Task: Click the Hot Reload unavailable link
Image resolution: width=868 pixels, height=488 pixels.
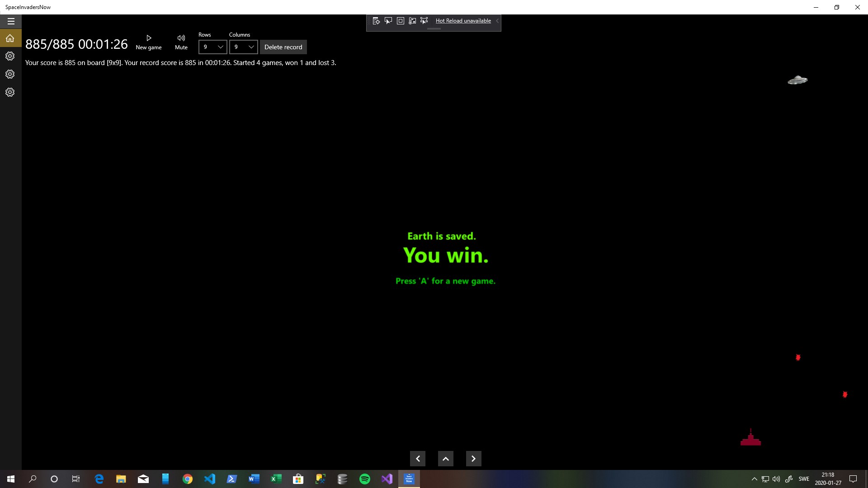Action: 463,21
